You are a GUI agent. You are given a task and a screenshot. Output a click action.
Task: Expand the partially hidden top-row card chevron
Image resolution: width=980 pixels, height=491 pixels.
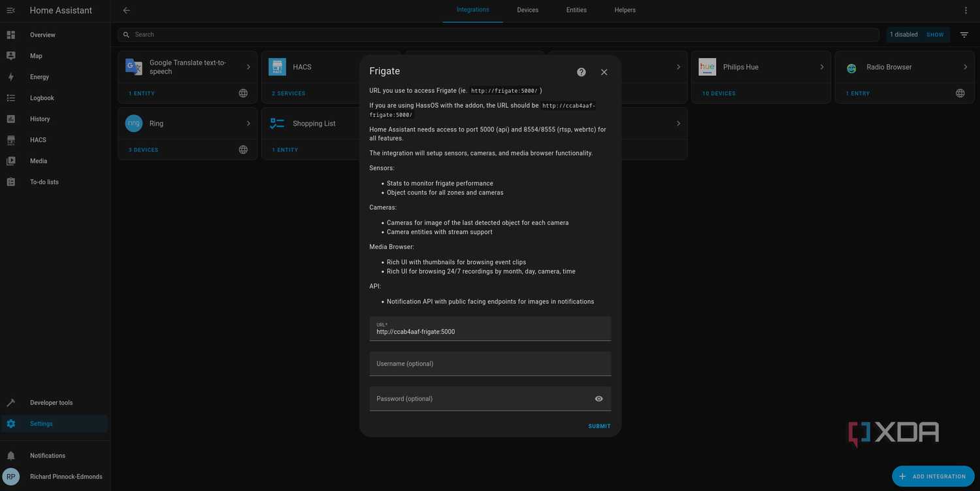(x=678, y=67)
